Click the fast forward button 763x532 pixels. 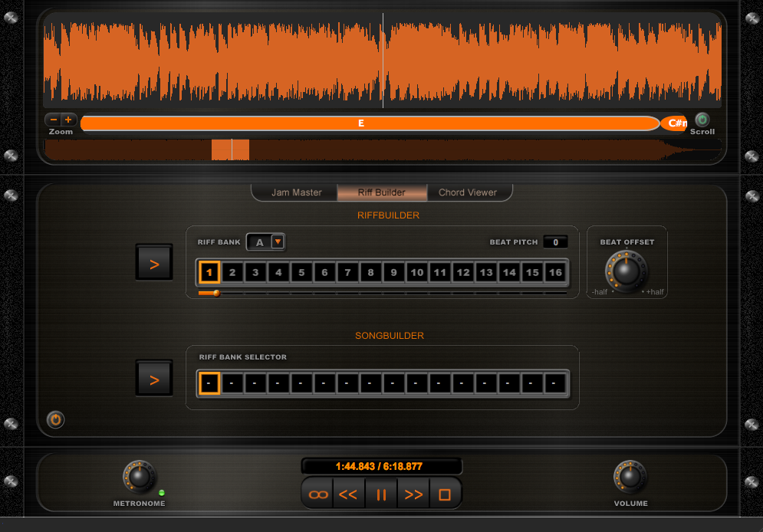tap(413, 494)
